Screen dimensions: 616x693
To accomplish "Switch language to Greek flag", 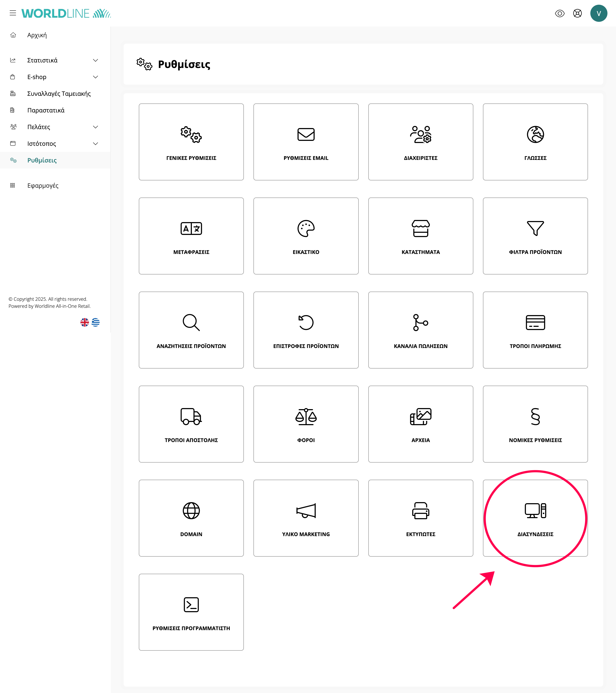I will (x=96, y=322).
